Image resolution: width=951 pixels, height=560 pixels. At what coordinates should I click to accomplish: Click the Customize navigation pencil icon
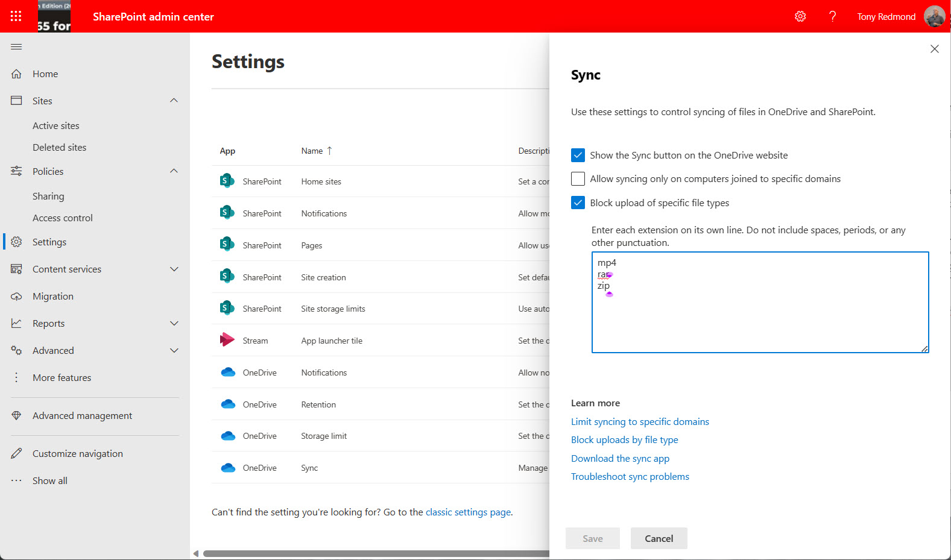click(16, 453)
